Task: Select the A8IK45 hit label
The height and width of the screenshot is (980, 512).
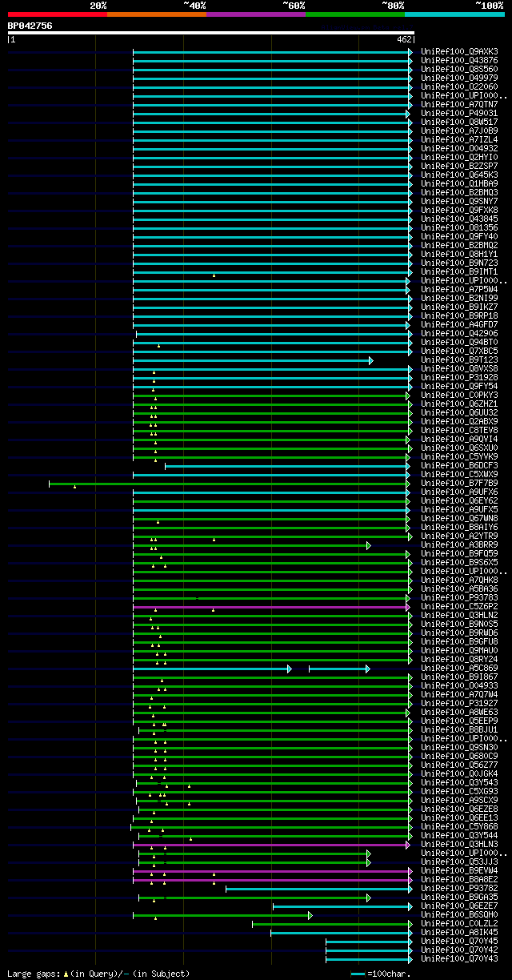Action: (459, 932)
